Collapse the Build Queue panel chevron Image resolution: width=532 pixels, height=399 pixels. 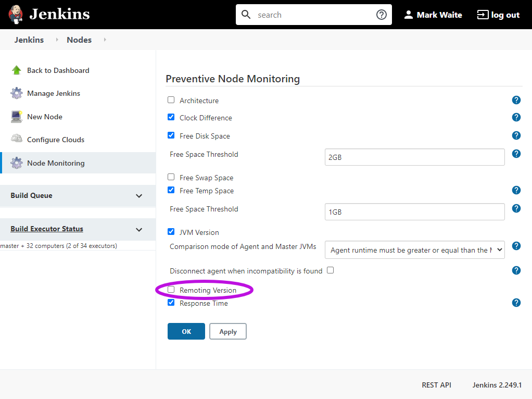[x=139, y=196]
